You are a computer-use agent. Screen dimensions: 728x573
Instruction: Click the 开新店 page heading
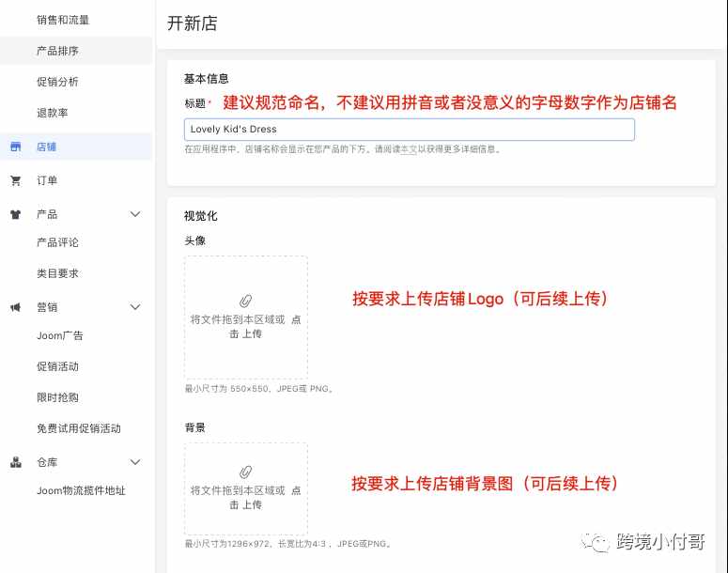(193, 23)
